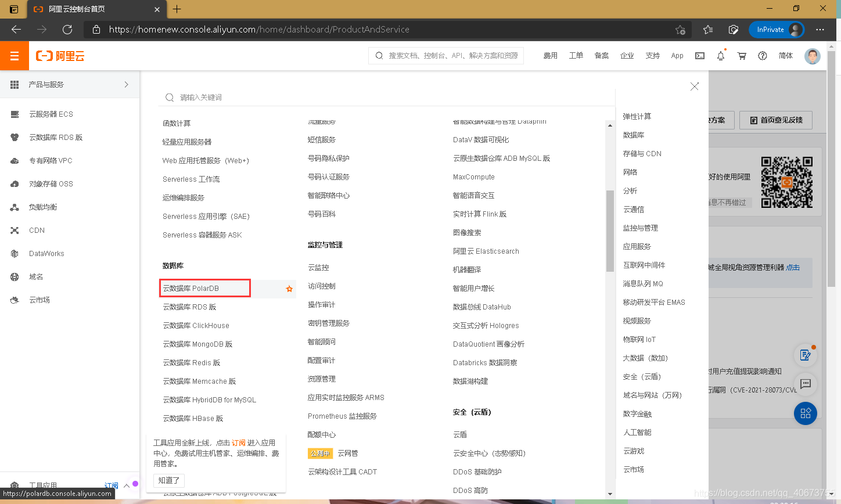Collapse the 工具应用 section chevron
841x504 pixels.
[127, 485]
